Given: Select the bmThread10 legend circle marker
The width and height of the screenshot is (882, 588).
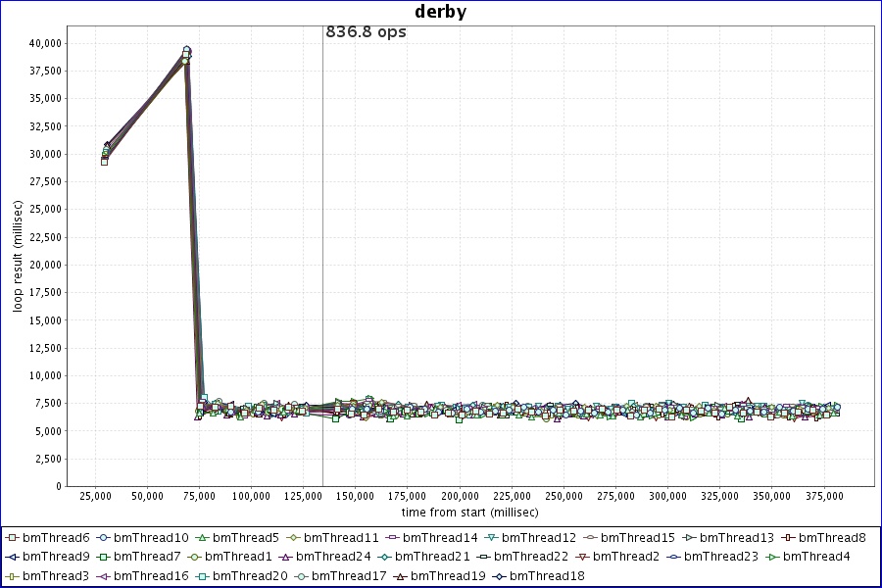Looking at the screenshot, I should [x=105, y=538].
